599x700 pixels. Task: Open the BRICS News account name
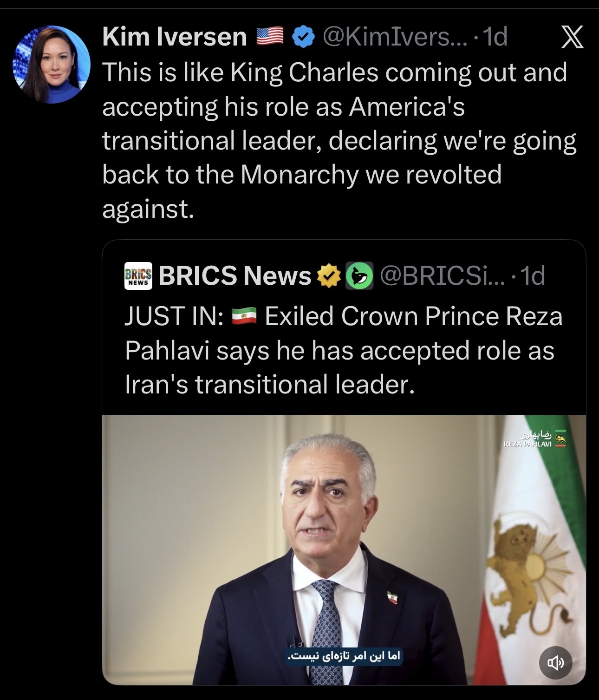click(x=234, y=276)
